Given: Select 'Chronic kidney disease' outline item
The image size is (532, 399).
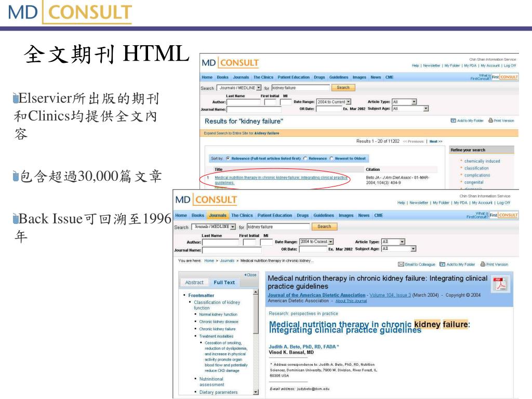Looking at the screenshot, I should (x=219, y=322).
